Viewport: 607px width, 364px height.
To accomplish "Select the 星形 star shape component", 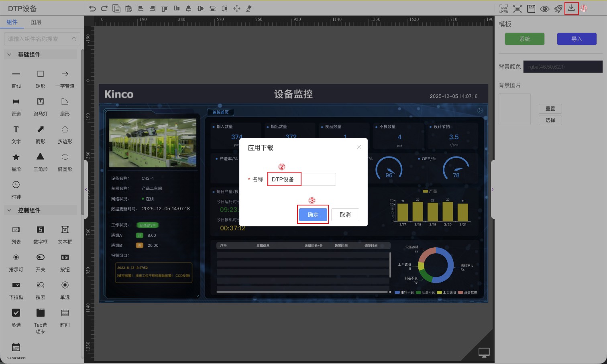I will coord(16,161).
